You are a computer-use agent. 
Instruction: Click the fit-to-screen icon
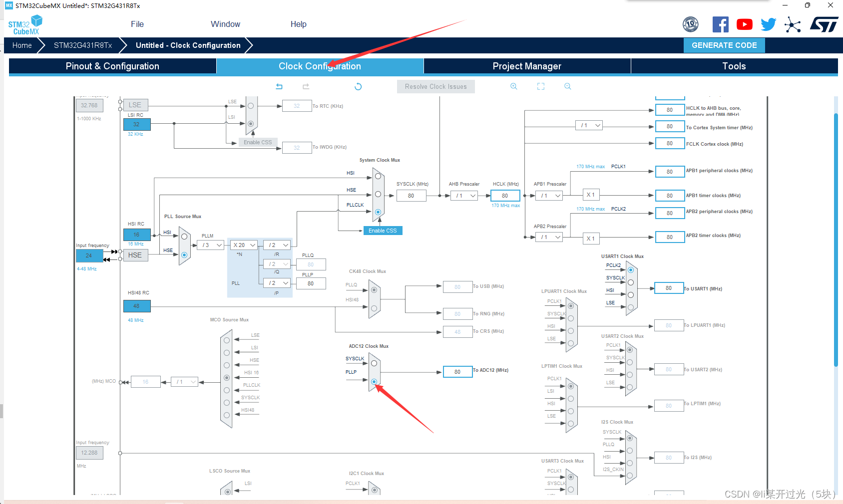pos(541,86)
